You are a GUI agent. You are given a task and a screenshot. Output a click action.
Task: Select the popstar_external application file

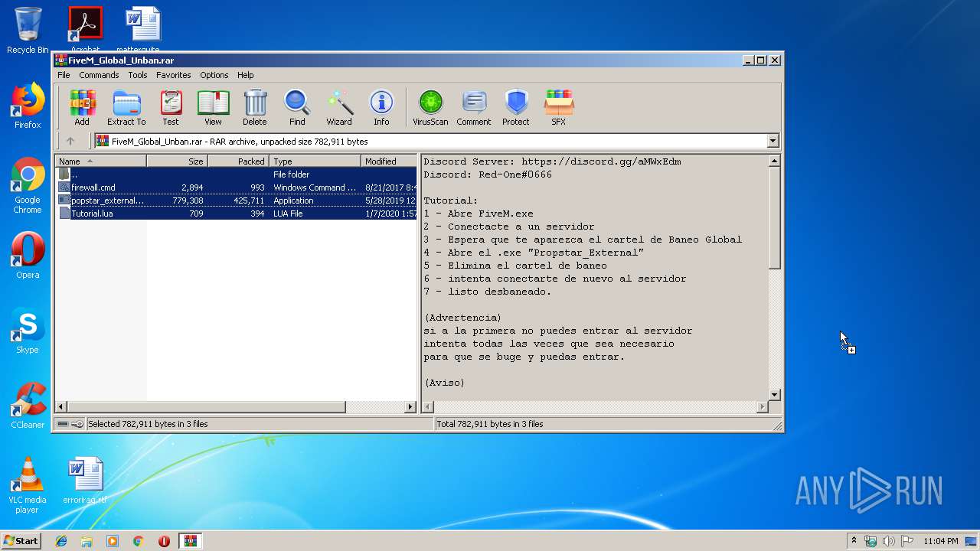point(236,201)
